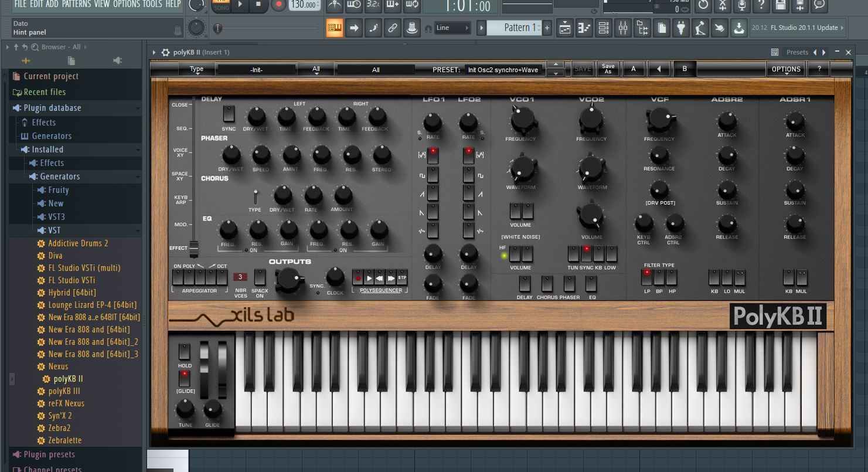Screen dimensions: 868x472
Task: Toggle the Arpeggiator ON switch
Action: pyautogui.click(x=178, y=278)
